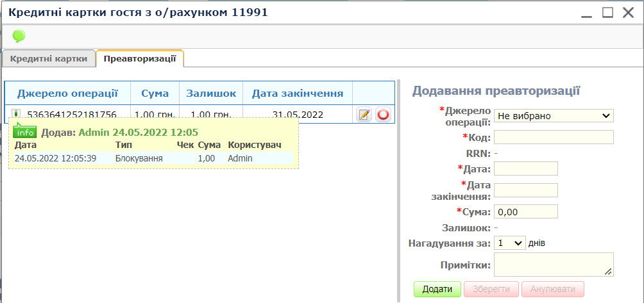644x303 pixels.
Task: Expand the Нагадування за days dropdown
Action: tap(510, 243)
